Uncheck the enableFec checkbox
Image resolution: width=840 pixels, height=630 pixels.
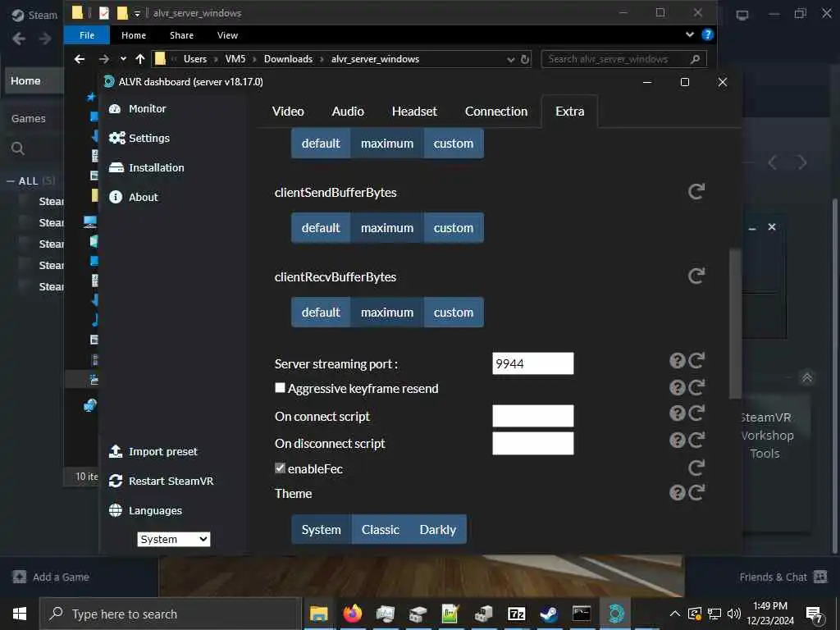click(280, 468)
